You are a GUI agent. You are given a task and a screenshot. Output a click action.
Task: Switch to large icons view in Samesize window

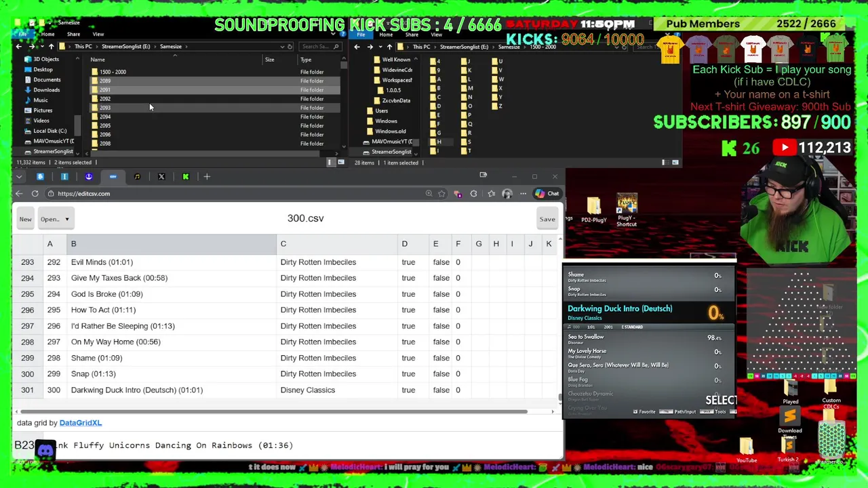[x=340, y=163]
